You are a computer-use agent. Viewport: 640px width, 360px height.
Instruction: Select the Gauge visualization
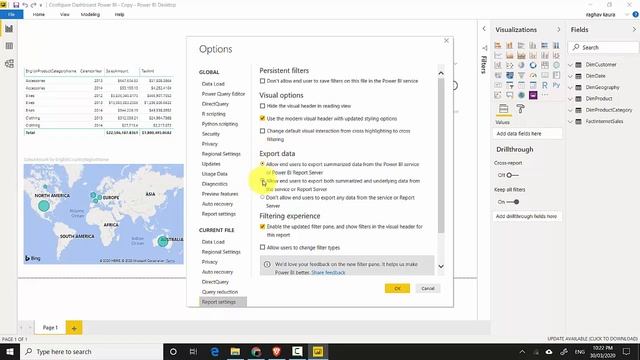(x=533, y=75)
